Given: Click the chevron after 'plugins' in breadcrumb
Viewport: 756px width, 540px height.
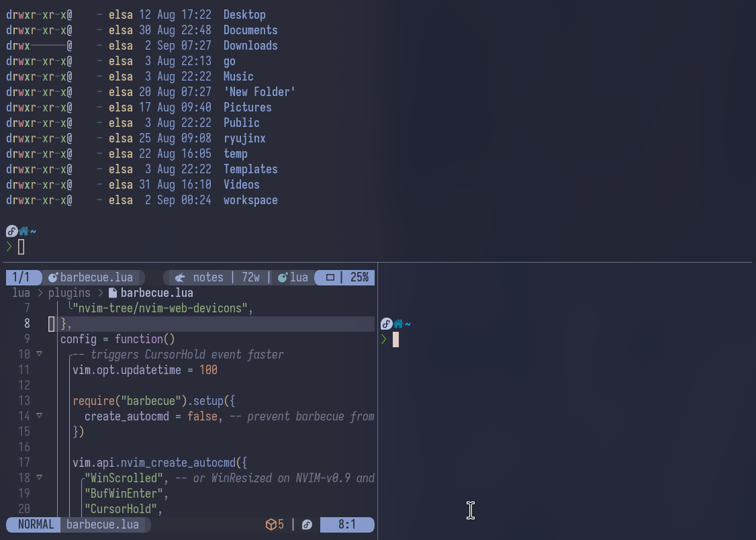Looking at the screenshot, I should (100, 293).
